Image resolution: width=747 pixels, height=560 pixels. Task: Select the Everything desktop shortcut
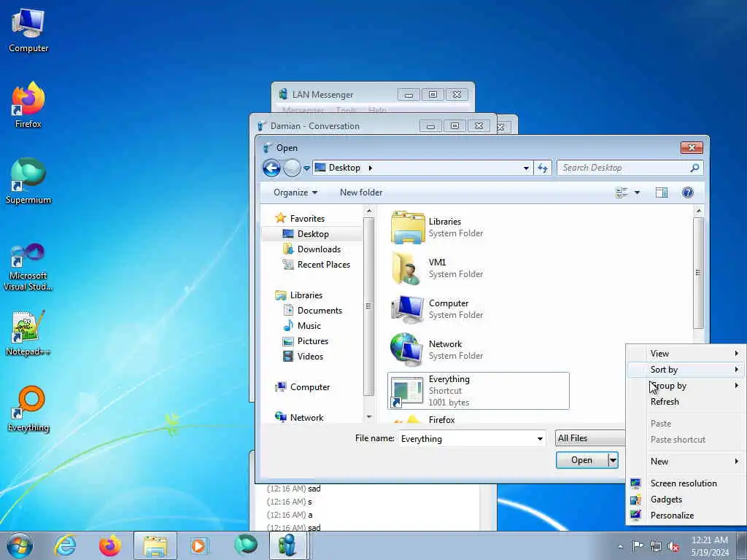(28, 410)
